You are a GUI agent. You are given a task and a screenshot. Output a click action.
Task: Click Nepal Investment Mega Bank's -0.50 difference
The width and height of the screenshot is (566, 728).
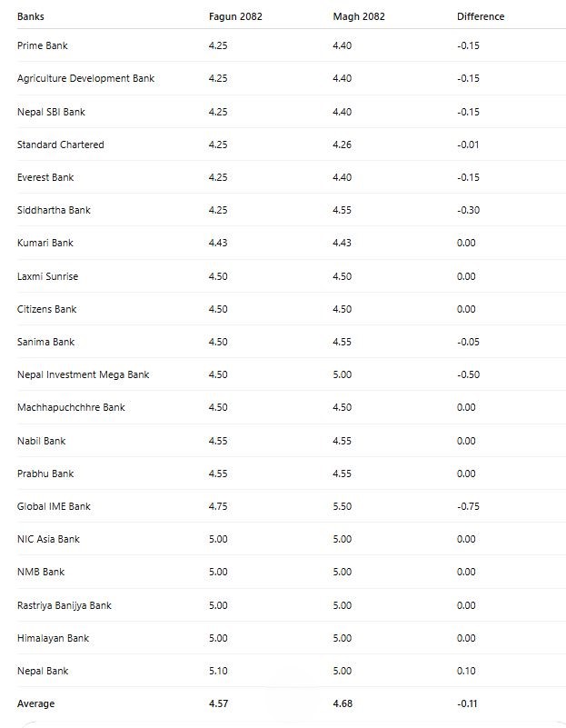pyautogui.click(x=467, y=374)
